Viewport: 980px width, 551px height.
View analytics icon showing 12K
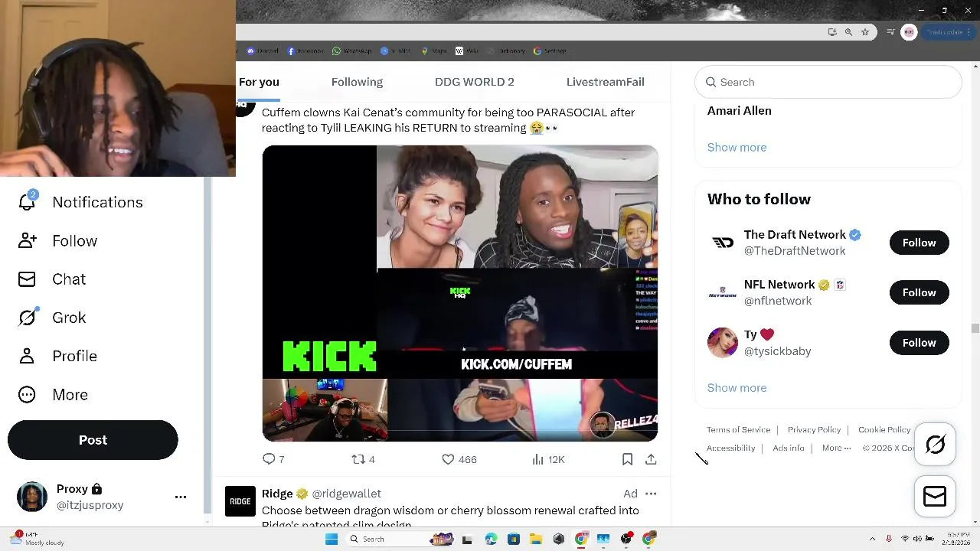(x=537, y=459)
